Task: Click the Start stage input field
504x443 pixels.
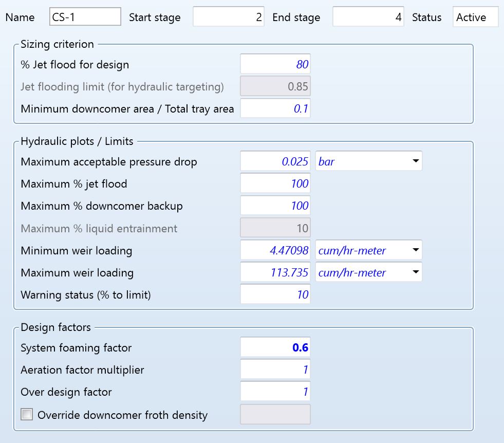Action: click(x=229, y=17)
